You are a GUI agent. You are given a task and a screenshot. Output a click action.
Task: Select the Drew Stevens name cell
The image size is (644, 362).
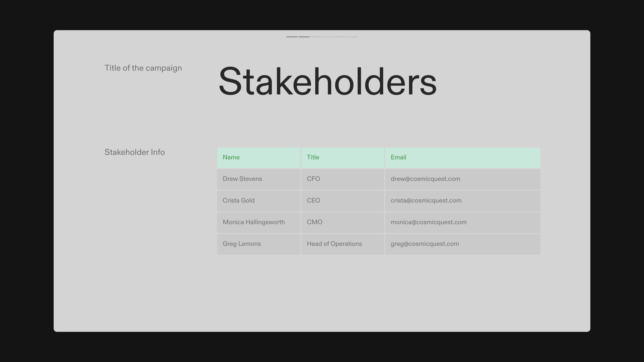(x=258, y=179)
